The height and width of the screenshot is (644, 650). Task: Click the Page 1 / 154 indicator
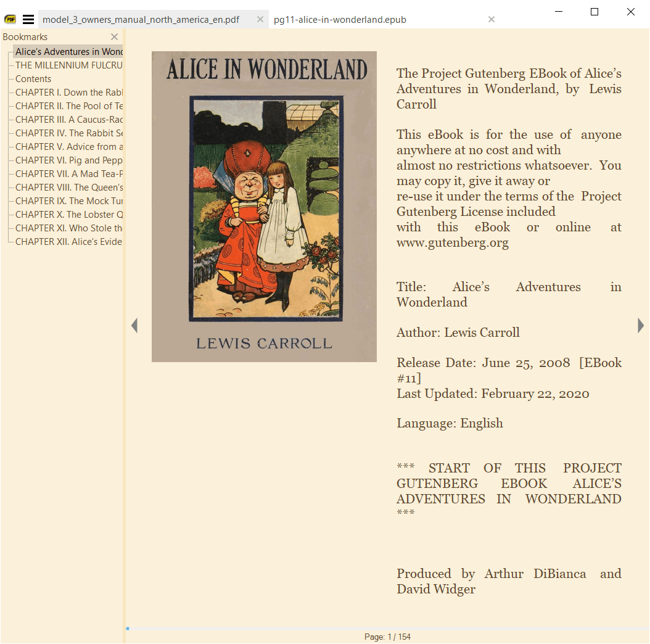pos(387,637)
